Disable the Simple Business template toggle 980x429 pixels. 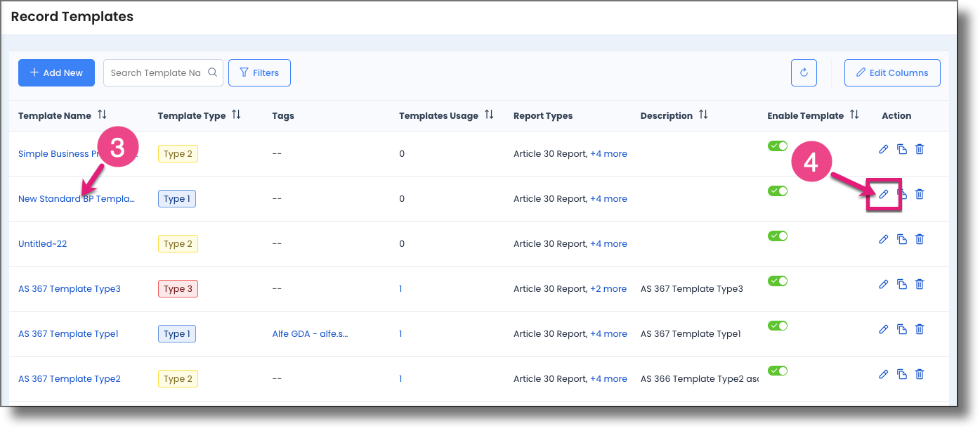[x=778, y=146]
